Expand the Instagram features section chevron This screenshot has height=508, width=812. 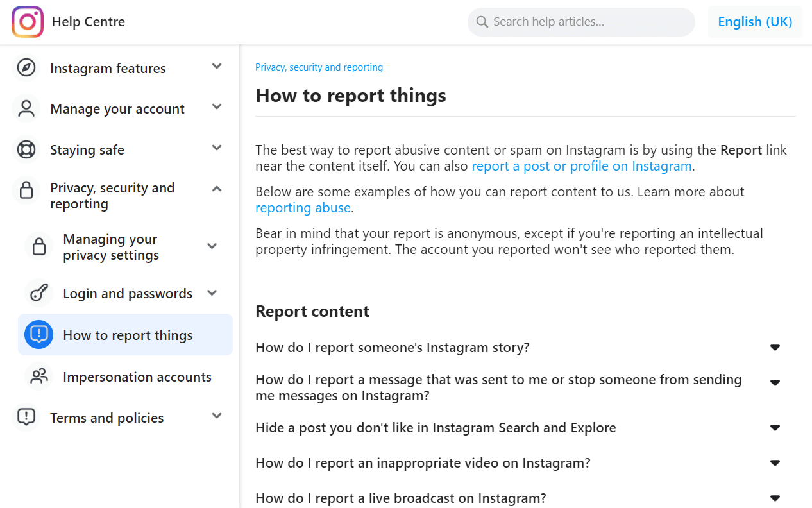pos(217,66)
